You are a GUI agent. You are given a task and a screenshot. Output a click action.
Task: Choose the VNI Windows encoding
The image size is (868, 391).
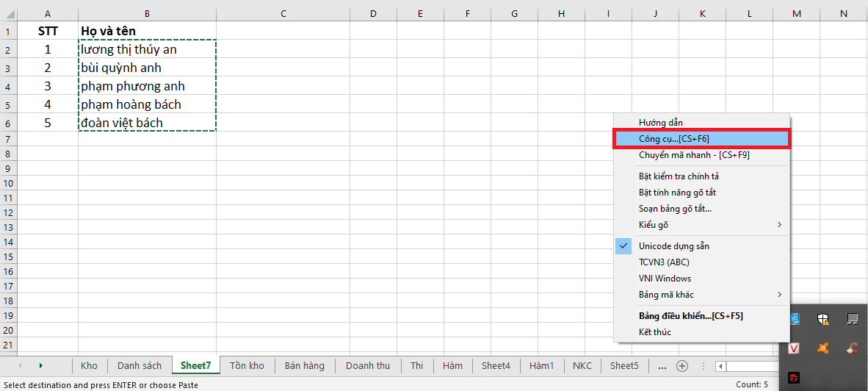click(x=665, y=279)
